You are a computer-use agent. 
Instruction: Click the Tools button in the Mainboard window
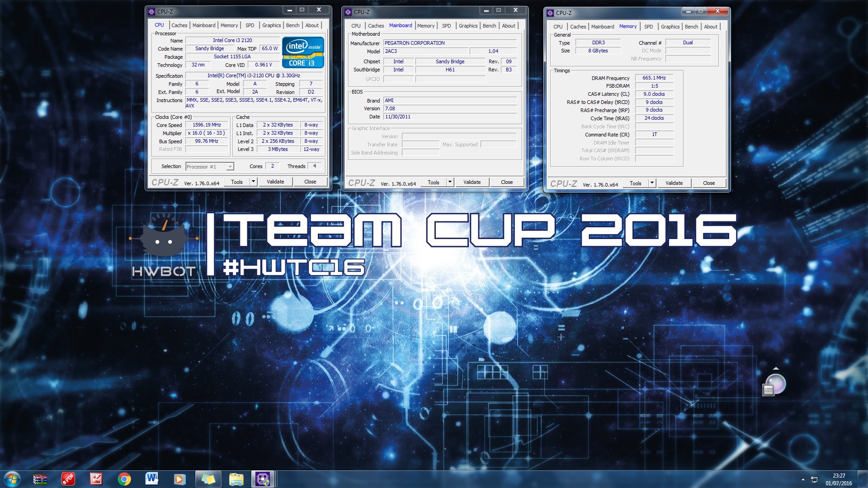pyautogui.click(x=434, y=182)
